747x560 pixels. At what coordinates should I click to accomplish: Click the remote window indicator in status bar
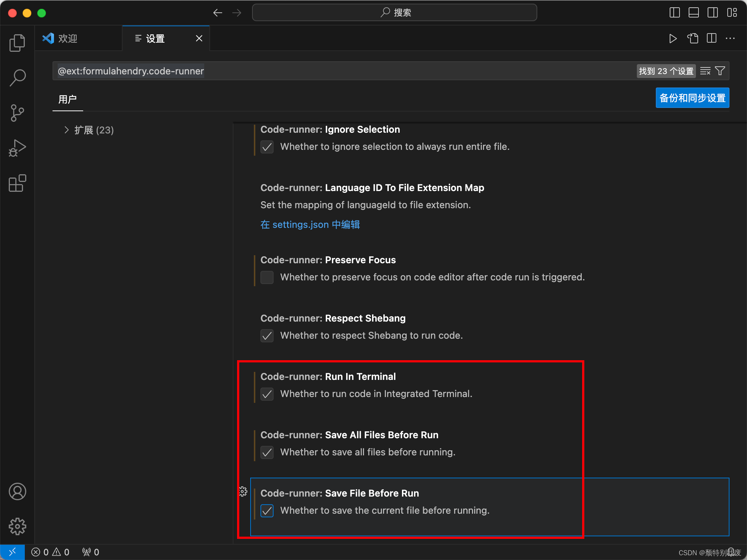coord(12,552)
